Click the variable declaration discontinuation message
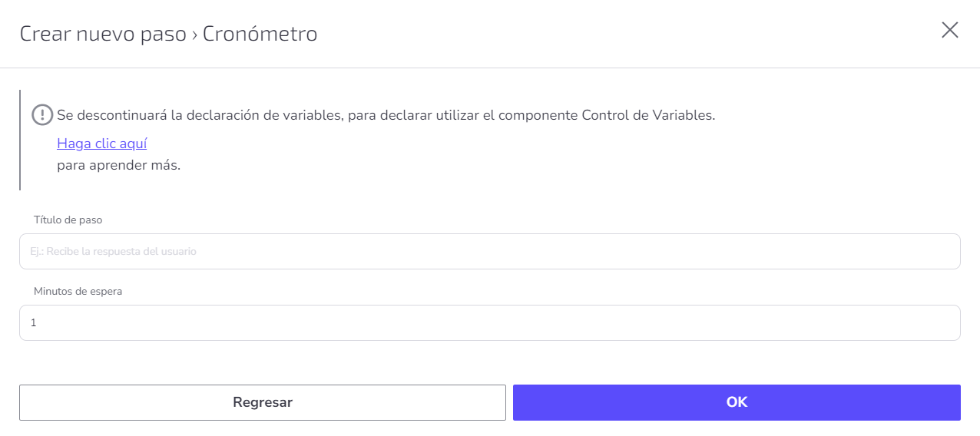The image size is (980, 436). [x=386, y=116]
